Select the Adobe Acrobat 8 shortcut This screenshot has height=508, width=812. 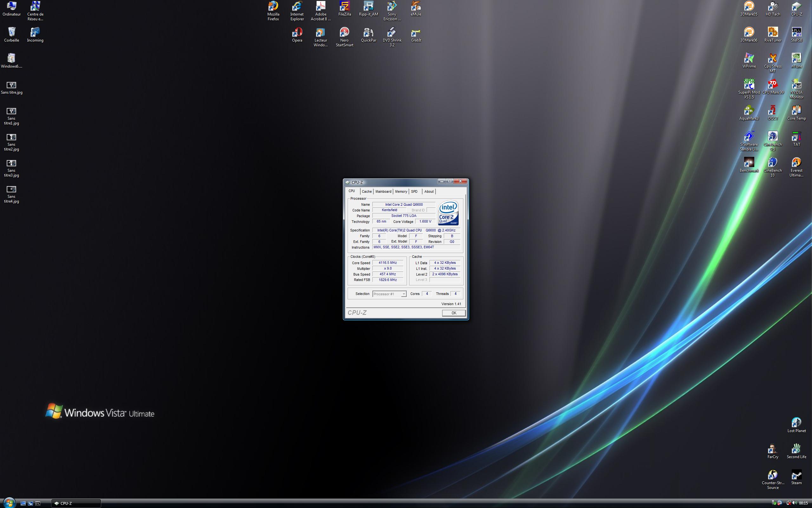tap(321, 11)
